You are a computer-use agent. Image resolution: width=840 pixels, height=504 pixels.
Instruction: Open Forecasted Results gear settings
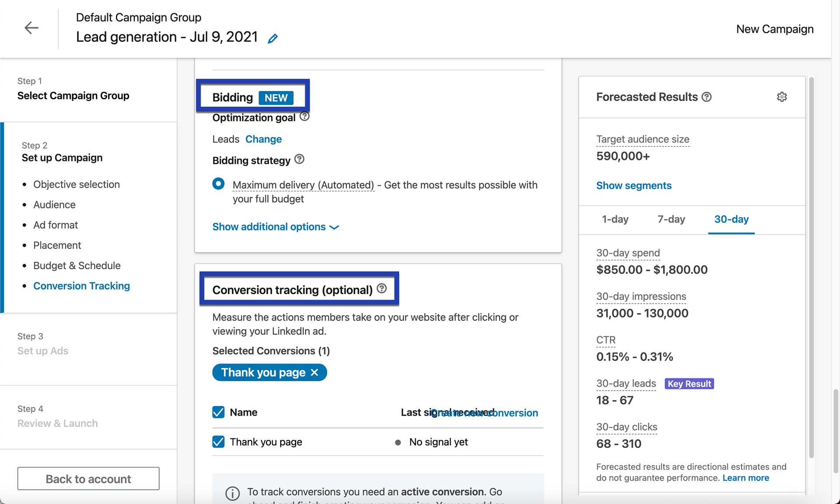pyautogui.click(x=782, y=97)
